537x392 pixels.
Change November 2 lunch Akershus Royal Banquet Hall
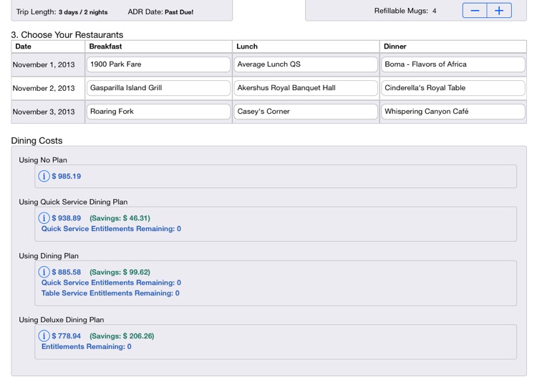coord(306,88)
